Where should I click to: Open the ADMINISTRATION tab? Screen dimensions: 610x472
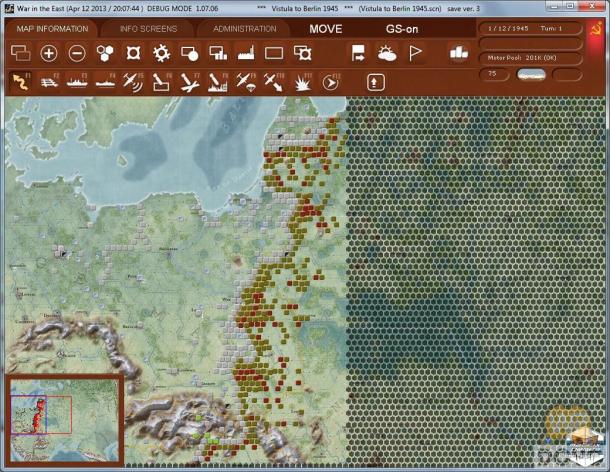tap(245, 29)
